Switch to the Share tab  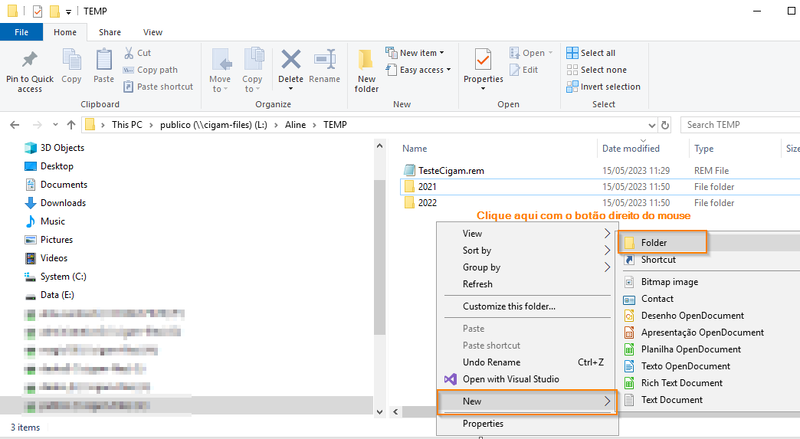(x=110, y=32)
